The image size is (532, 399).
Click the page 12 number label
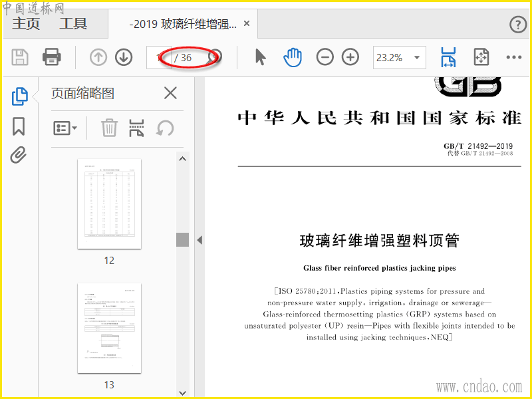(109, 261)
